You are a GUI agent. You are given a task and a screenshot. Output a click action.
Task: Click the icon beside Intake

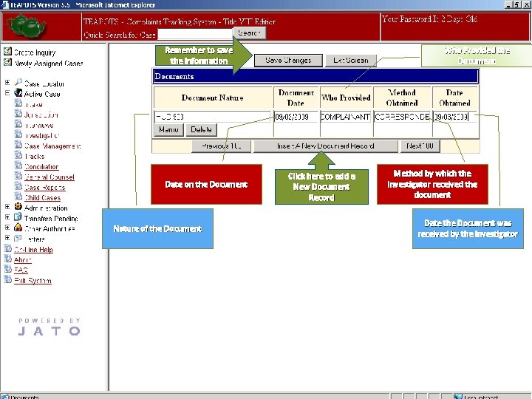tap(18, 103)
